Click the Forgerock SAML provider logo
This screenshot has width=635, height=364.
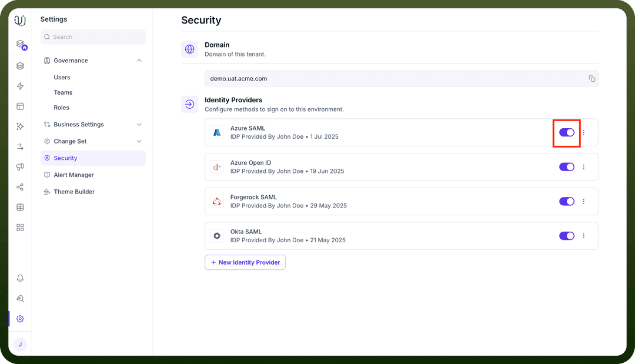click(x=217, y=201)
